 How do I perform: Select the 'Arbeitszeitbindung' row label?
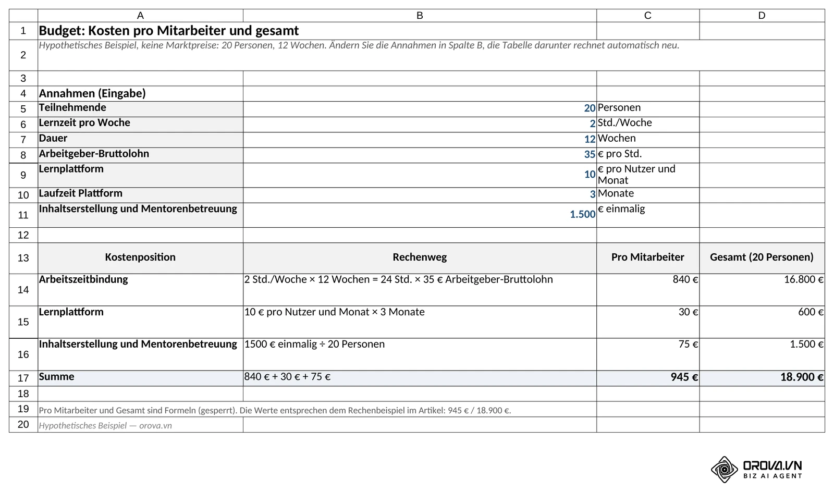[x=140, y=290]
